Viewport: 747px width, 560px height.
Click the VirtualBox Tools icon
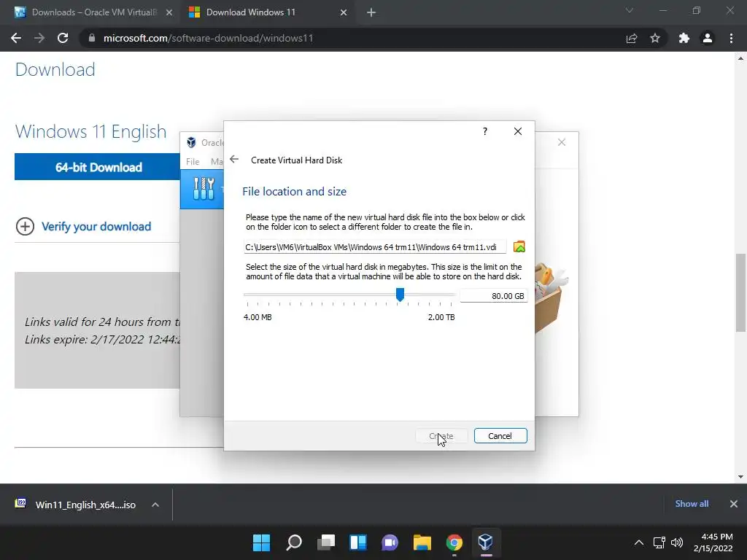pos(204,189)
